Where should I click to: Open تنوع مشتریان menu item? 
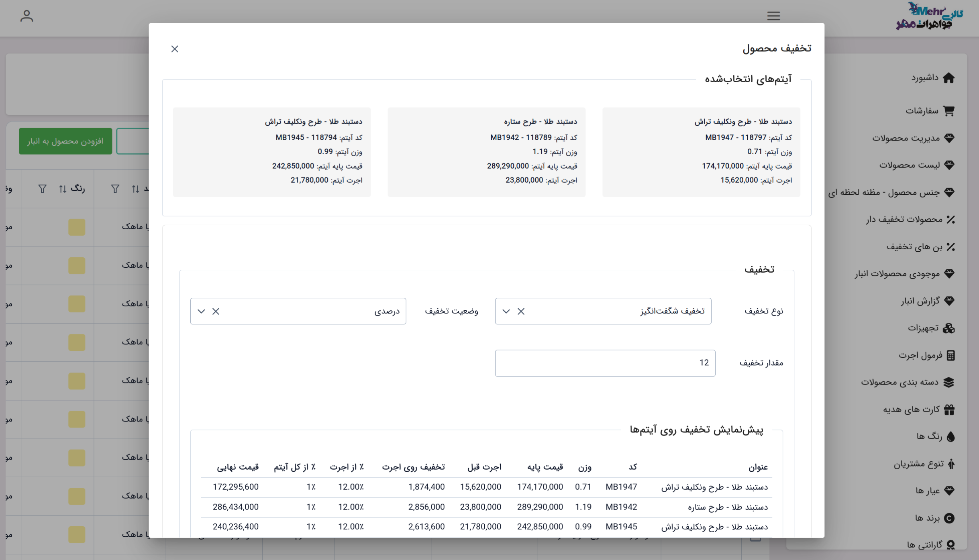(x=918, y=464)
